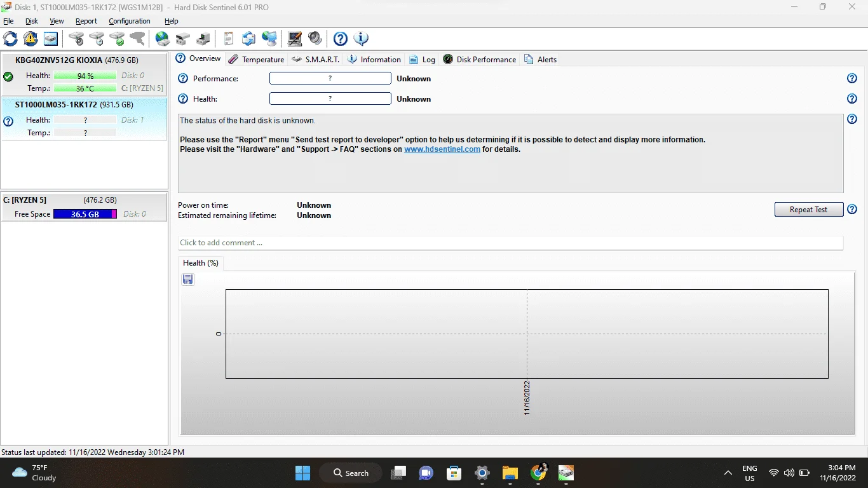Viewport: 868px width, 488px height.
Task: Click the globe with monitor network icon
Action: tap(269, 39)
